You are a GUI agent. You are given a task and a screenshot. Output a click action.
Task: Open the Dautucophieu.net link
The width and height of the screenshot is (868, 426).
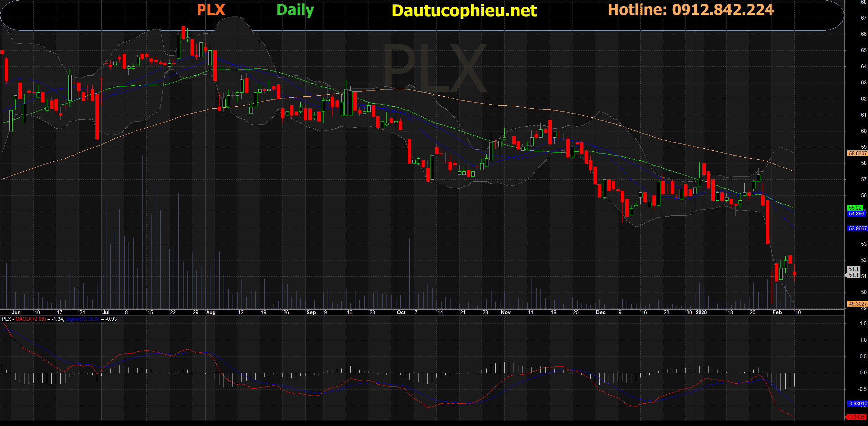coord(464,11)
